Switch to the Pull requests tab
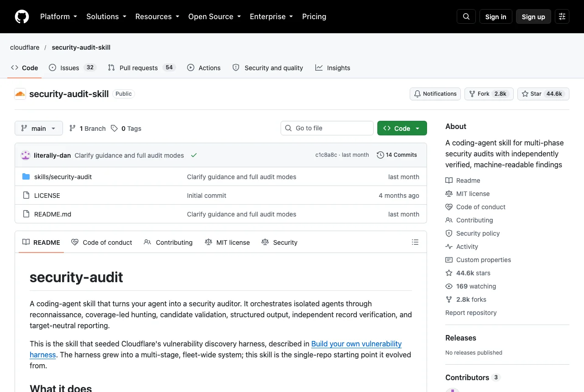Viewport: 584px width, 392px height. pyautogui.click(x=141, y=68)
